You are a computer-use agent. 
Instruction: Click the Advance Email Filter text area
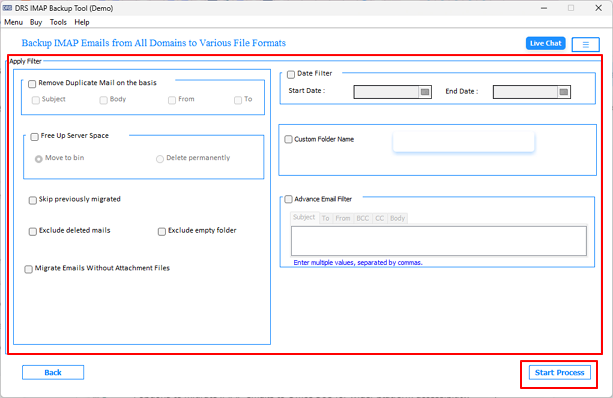click(439, 241)
